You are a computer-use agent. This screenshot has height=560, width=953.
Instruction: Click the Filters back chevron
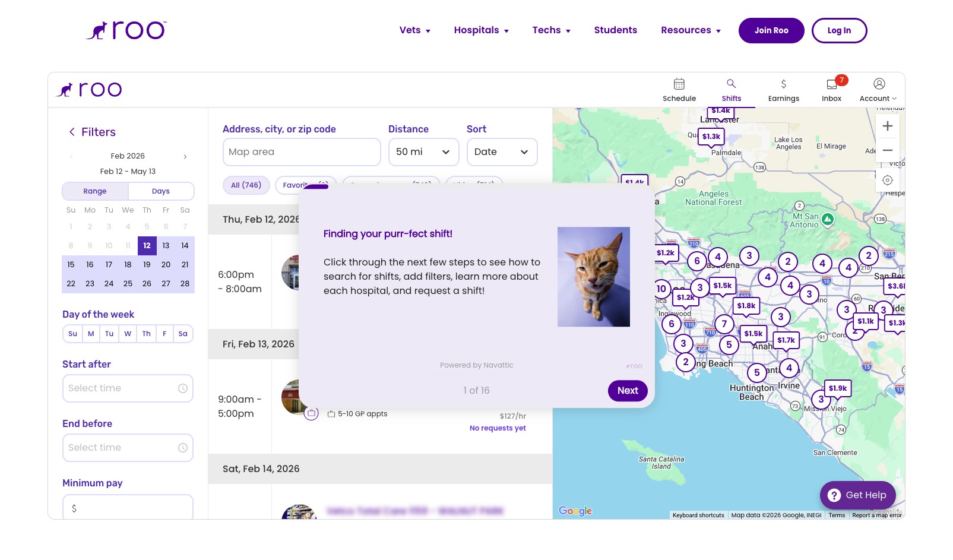(x=72, y=132)
